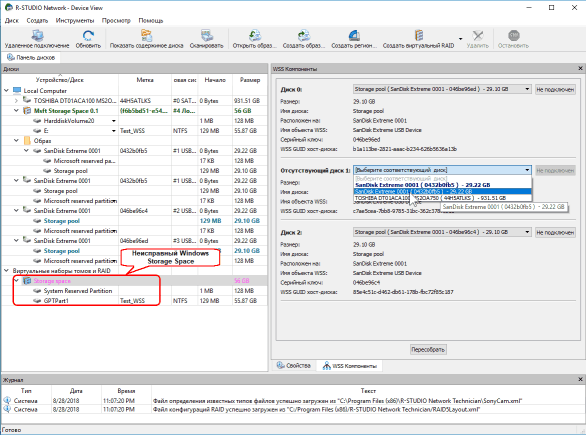Click the Удалить toolbar icon
The width and height of the screenshot is (586, 435).
pyautogui.click(x=477, y=36)
